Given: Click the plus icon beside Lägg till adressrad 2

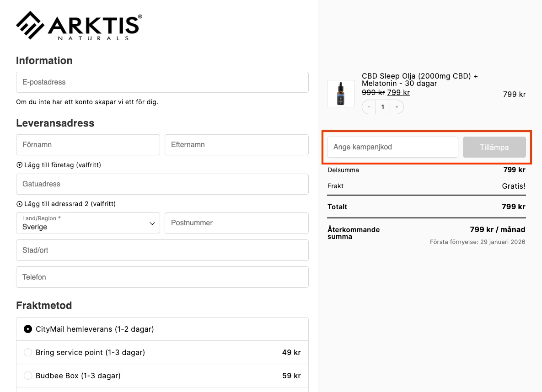Looking at the screenshot, I should [x=19, y=204].
